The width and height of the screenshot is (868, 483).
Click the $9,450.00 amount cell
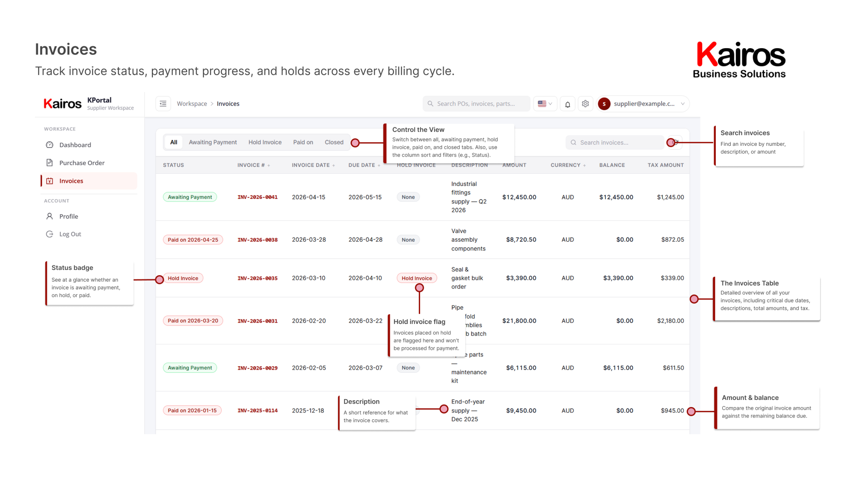point(521,410)
